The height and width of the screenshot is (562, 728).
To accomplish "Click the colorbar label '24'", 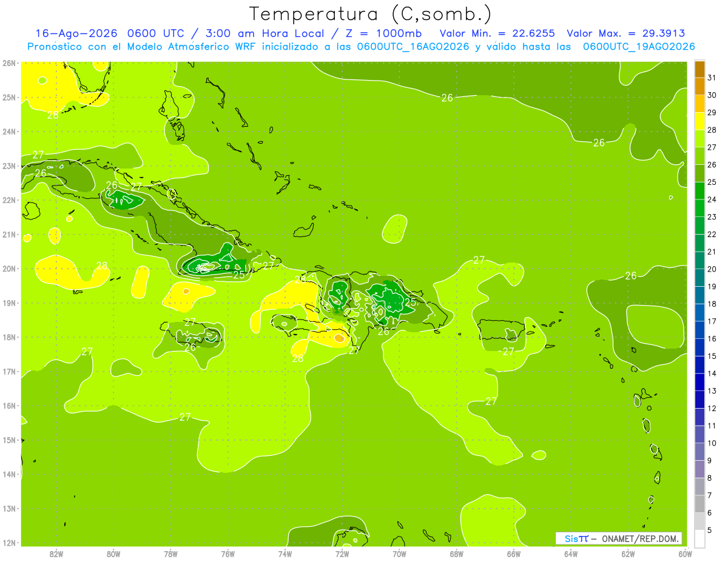I will 712,199.
